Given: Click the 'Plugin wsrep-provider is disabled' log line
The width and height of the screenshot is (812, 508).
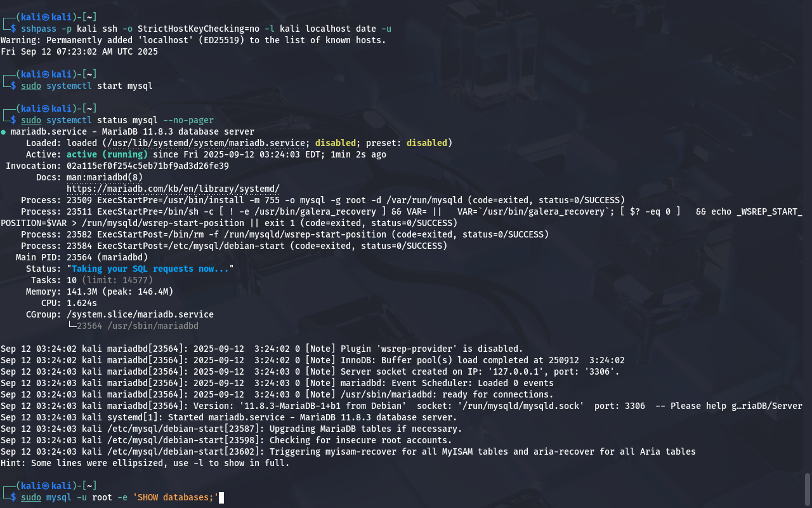Looking at the screenshot, I should point(262,349).
